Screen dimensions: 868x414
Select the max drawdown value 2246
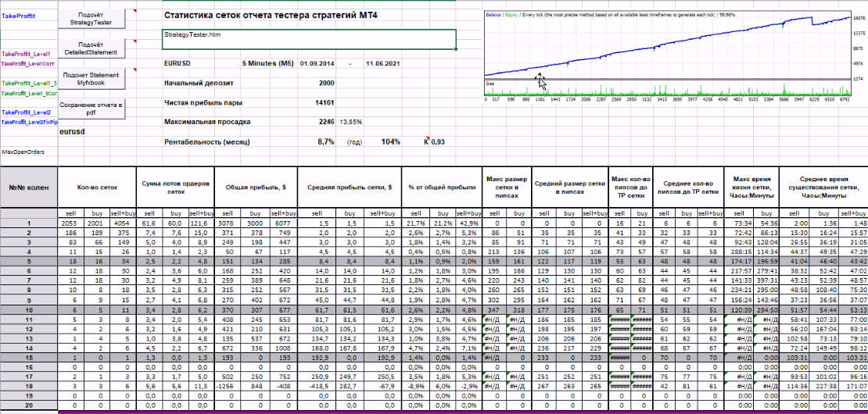(327, 122)
